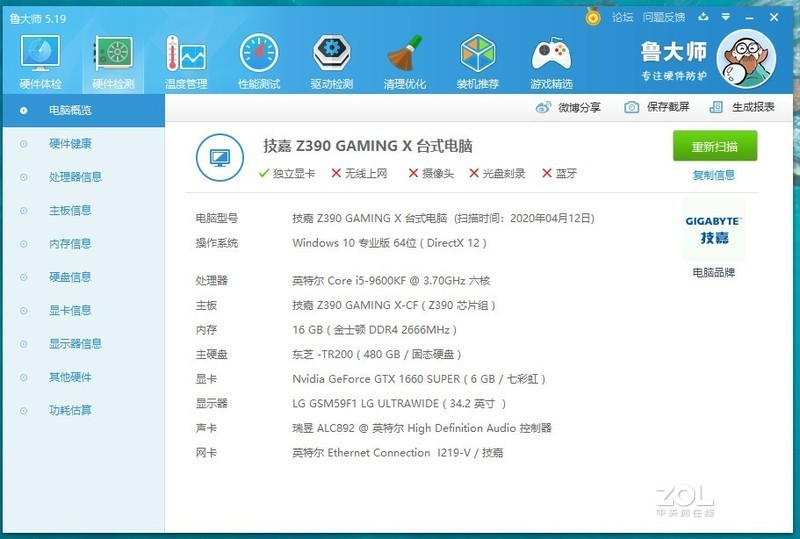Image resolution: width=800 pixels, height=539 pixels.
Task: Click the gold medal icon in title bar
Action: click(x=593, y=17)
